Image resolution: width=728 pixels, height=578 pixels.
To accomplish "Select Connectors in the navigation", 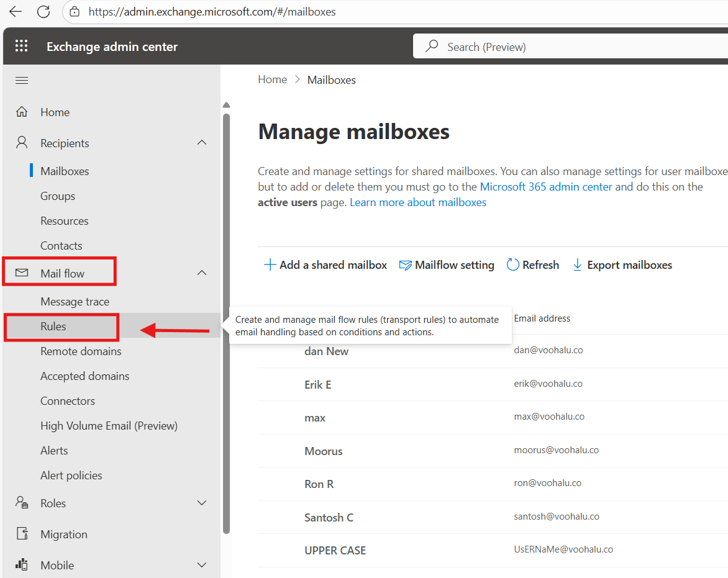I will coord(68,401).
